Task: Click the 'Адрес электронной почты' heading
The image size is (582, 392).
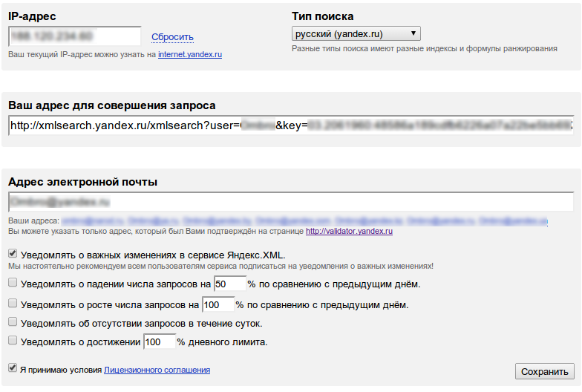Action: [x=83, y=182]
